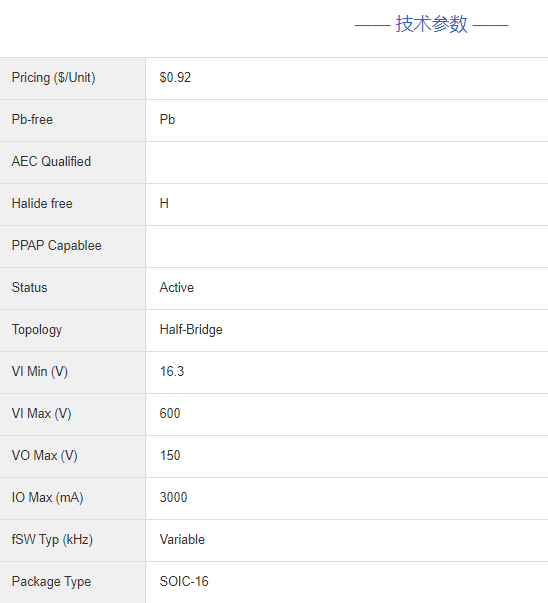Select the Pb-free row label
548x603 pixels.
(x=32, y=120)
